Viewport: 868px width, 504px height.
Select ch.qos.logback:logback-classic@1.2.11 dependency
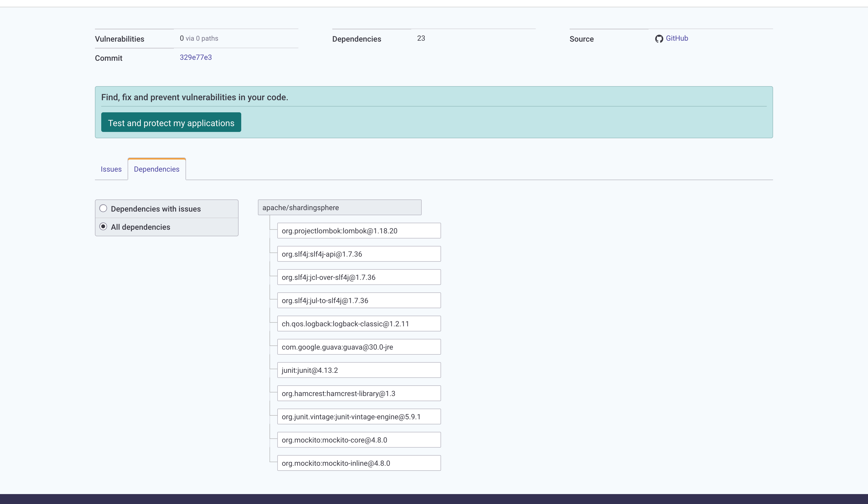359,324
